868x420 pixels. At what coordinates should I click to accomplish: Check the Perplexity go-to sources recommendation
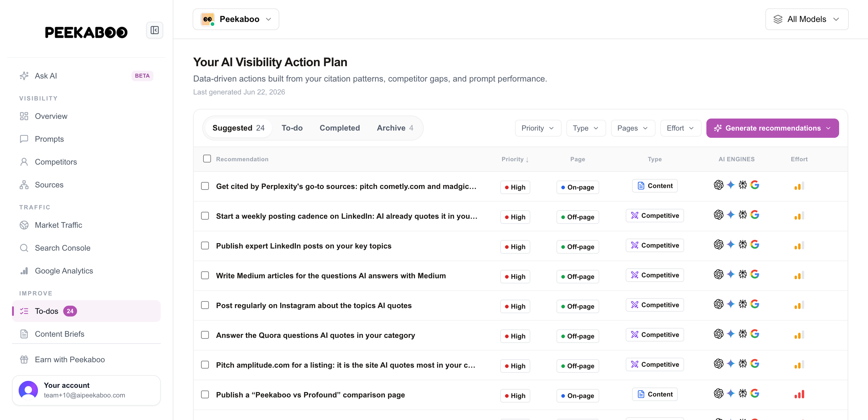(x=205, y=186)
